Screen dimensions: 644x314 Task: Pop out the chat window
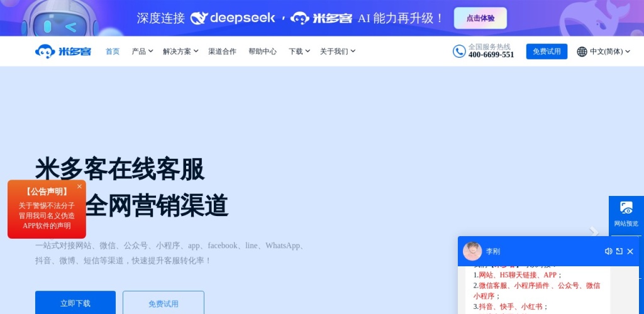coord(619,251)
